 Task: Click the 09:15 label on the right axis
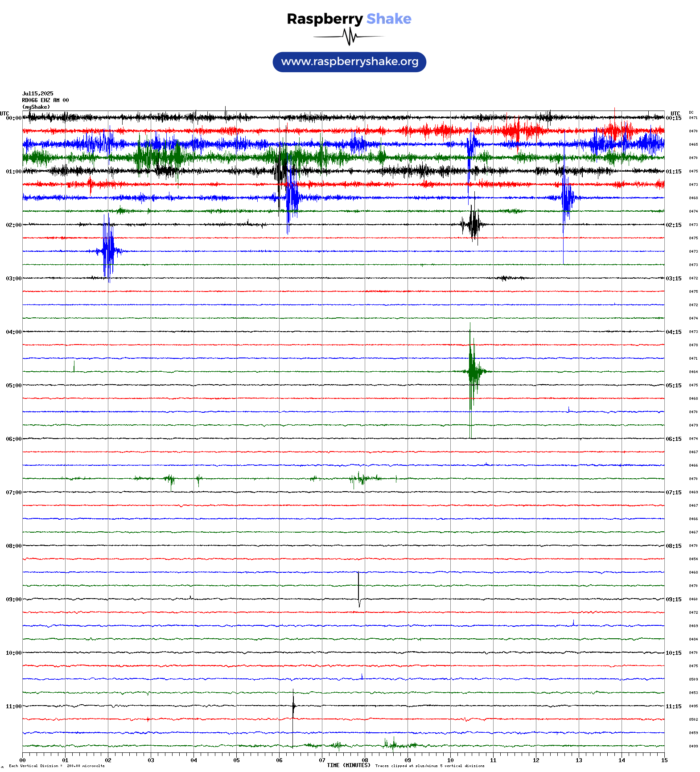click(x=673, y=600)
